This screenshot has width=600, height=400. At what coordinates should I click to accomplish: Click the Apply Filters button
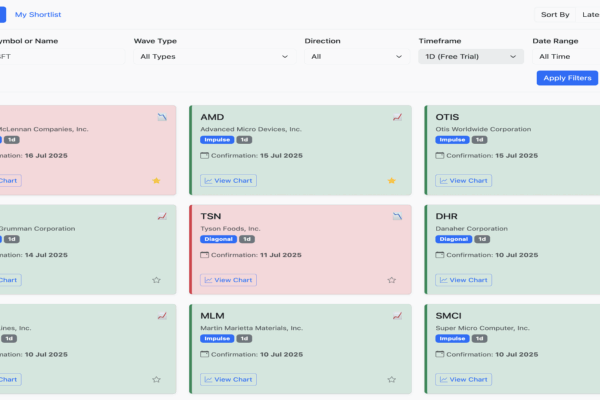pos(567,78)
